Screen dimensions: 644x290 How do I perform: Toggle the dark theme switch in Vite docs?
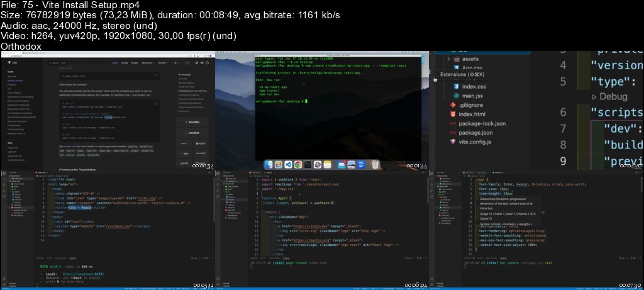point(189,63)
